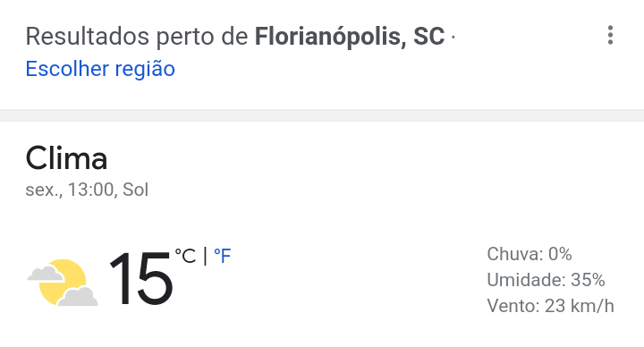Click the word Sol in weather summary

(136, 190)
